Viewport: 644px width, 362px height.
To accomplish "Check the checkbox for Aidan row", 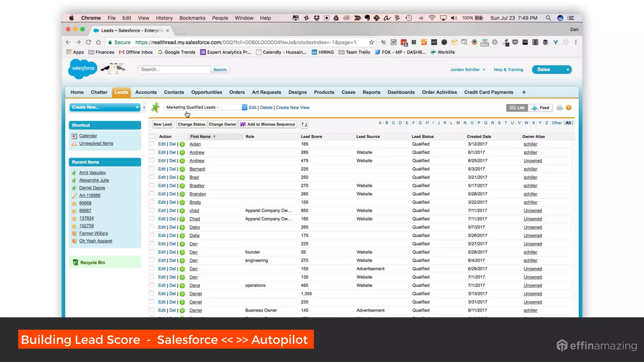I will coord(152,144).
